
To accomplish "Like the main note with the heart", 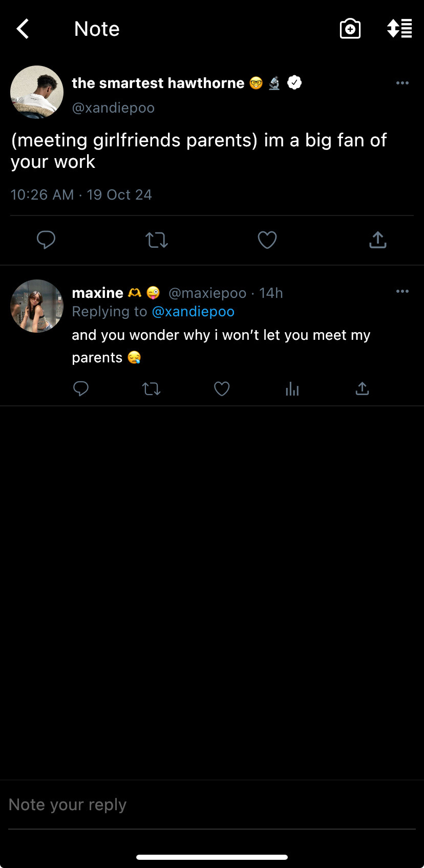I will [x=267, y=240].
